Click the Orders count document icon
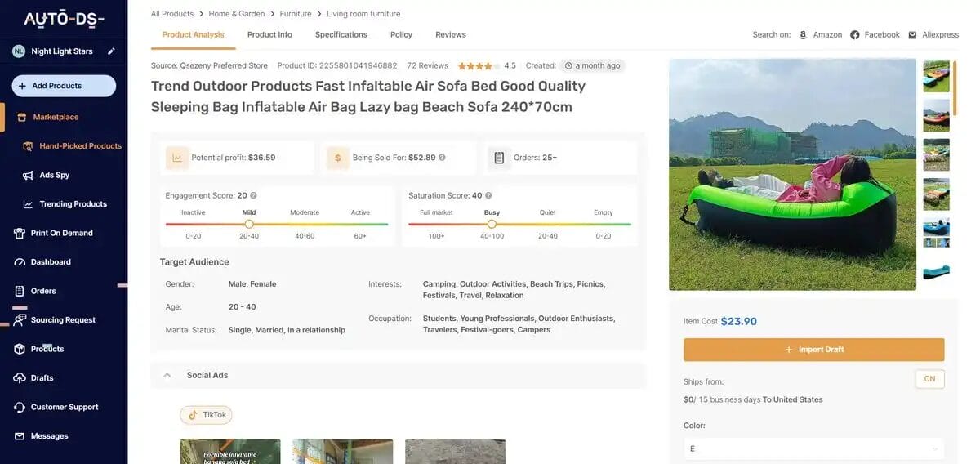Image resolution: width=980 pixels, height=464 pixels. click(x=499, y=158)
